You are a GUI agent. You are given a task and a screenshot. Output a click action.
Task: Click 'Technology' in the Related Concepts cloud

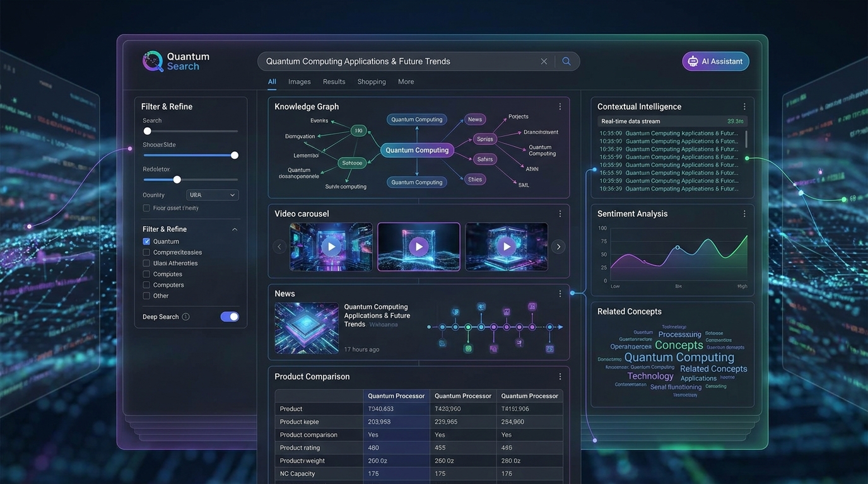pos(650,376)
